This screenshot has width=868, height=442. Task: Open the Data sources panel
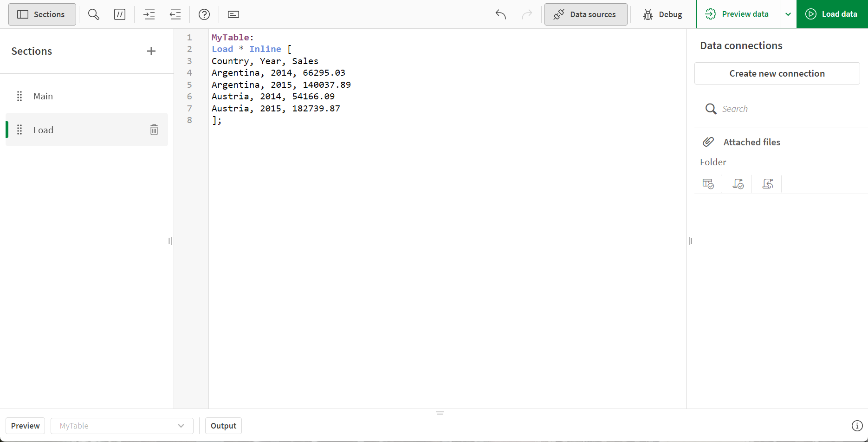tap(586, 14)
